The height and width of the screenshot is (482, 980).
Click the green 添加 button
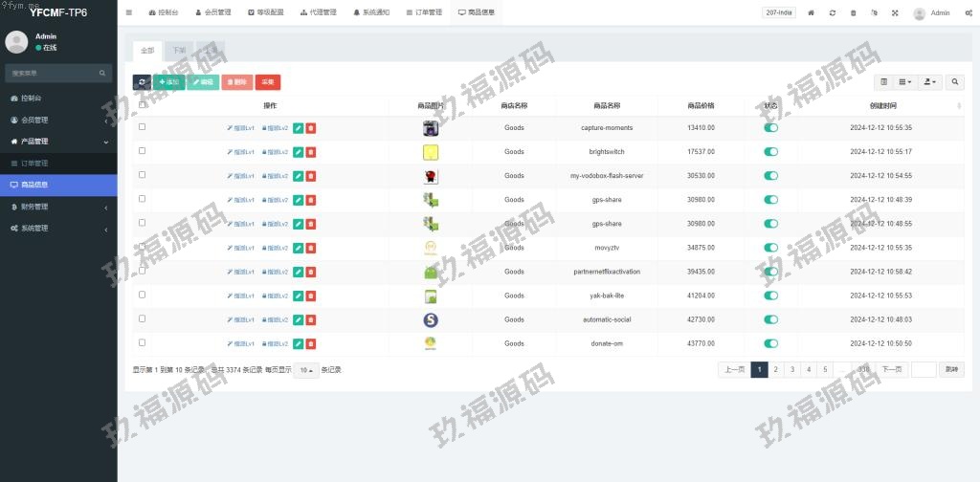coord(169,82)
